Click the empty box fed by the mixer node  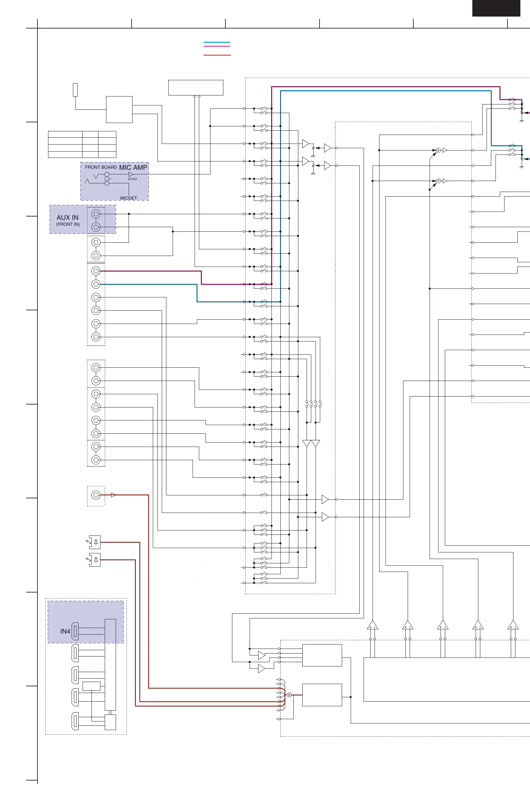(322, 695)
